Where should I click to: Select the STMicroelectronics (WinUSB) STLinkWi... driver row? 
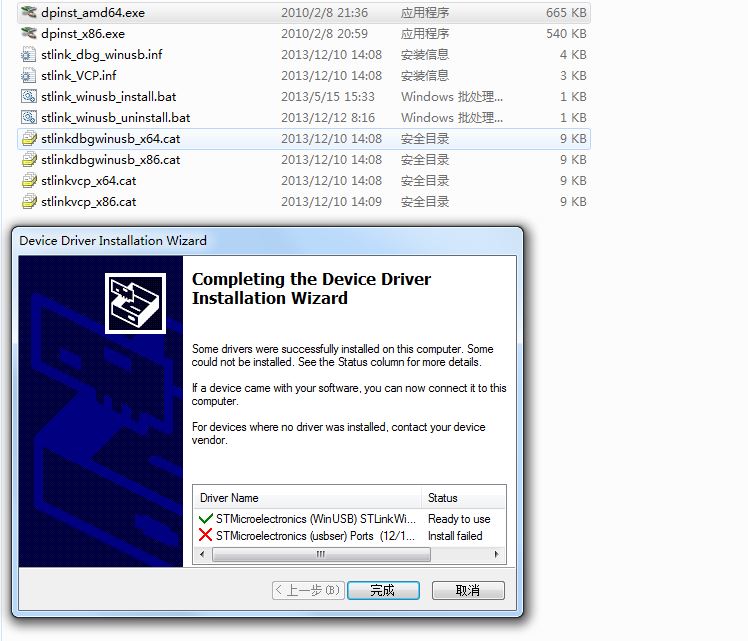(x=349, y=518)
